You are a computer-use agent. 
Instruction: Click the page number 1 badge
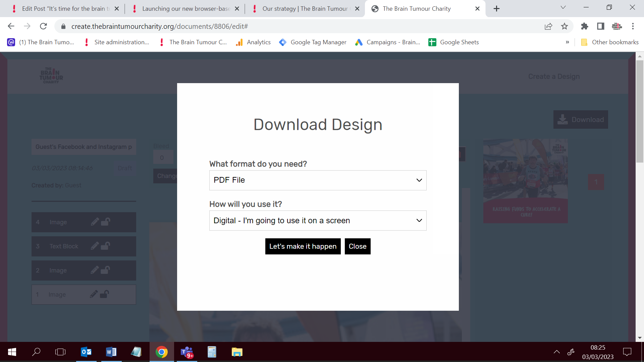(596, 182)
